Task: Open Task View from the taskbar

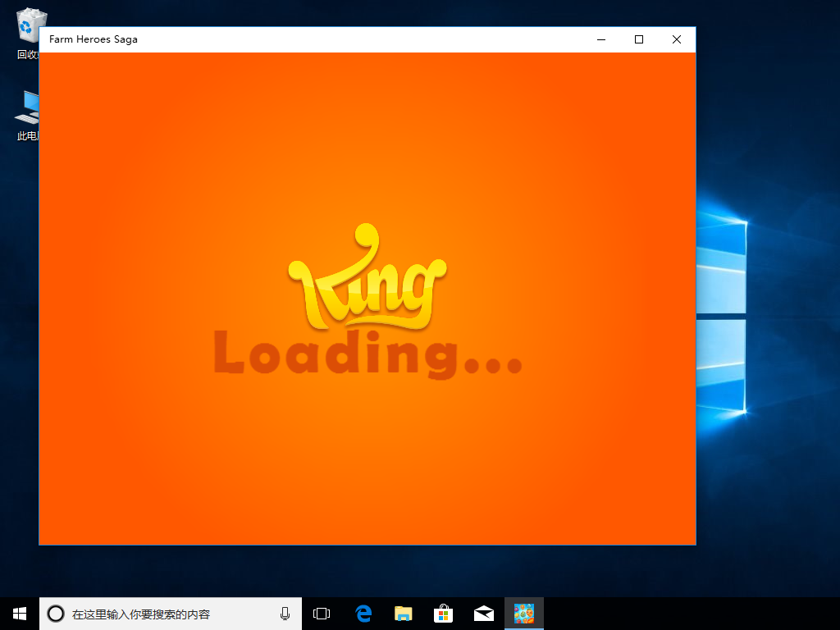Action: pos(322,614)
